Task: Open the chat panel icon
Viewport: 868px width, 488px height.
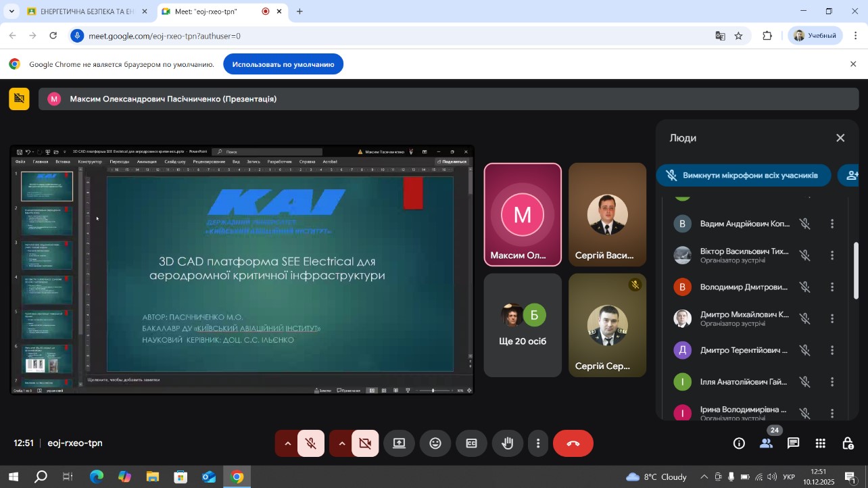Action: click(793, 443)
